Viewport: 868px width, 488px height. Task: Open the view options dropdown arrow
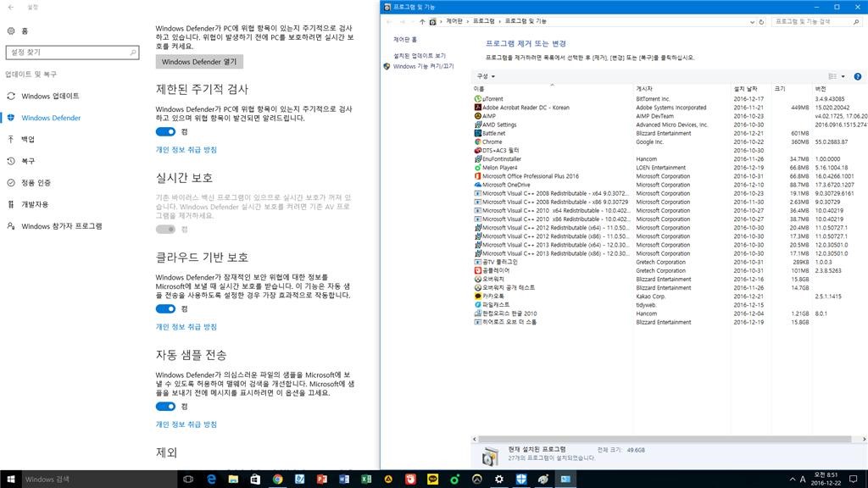[843, 76]
